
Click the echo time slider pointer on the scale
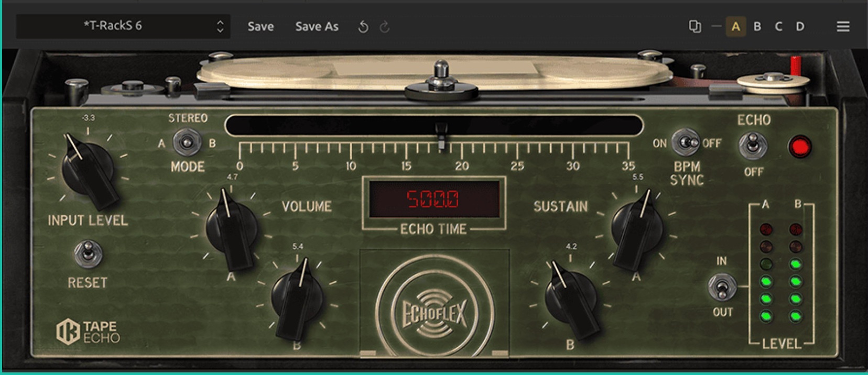point(441,135)
